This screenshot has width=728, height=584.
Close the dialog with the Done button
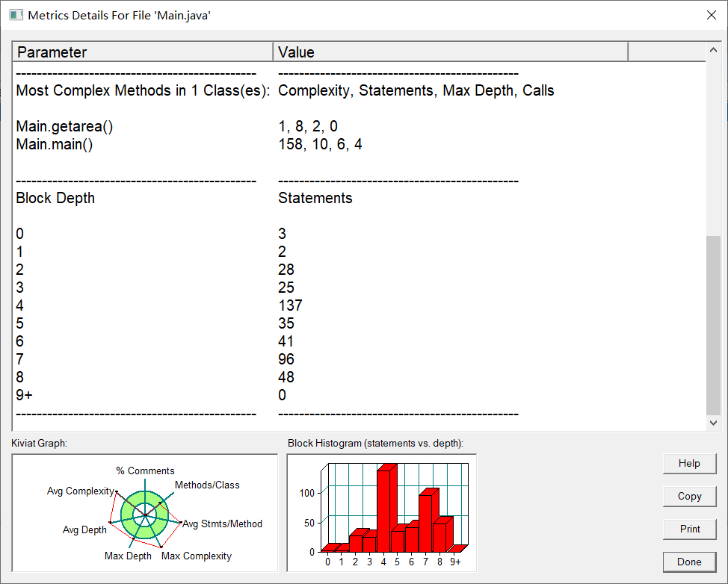coord(689,562)
